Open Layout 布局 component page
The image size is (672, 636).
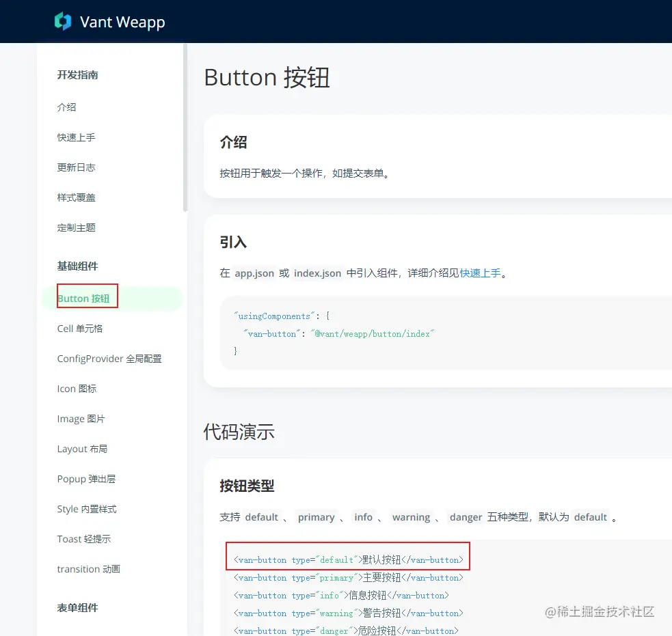82,449
